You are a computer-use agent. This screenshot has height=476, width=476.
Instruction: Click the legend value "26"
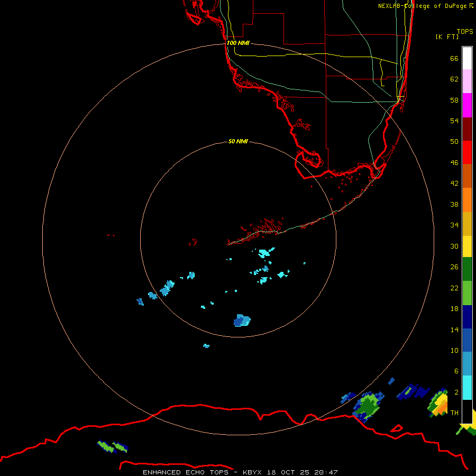(454, 267)
